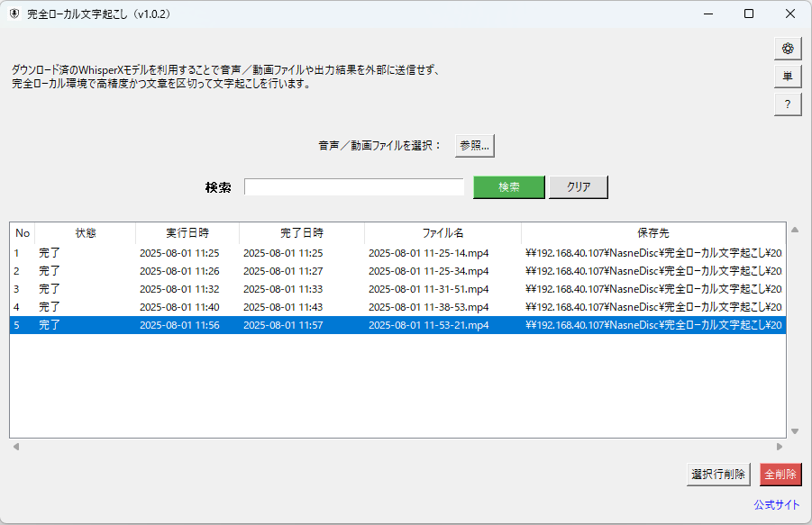This screenshot has width=812, height=525.
Task: Click the 選択行削除 button
Action: click(717, 475)
